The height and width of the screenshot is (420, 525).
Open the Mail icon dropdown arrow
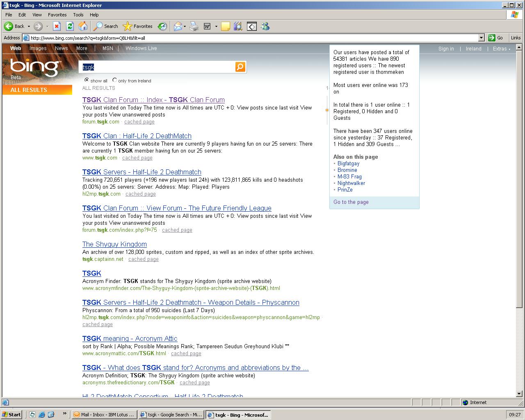coord(184,26)
